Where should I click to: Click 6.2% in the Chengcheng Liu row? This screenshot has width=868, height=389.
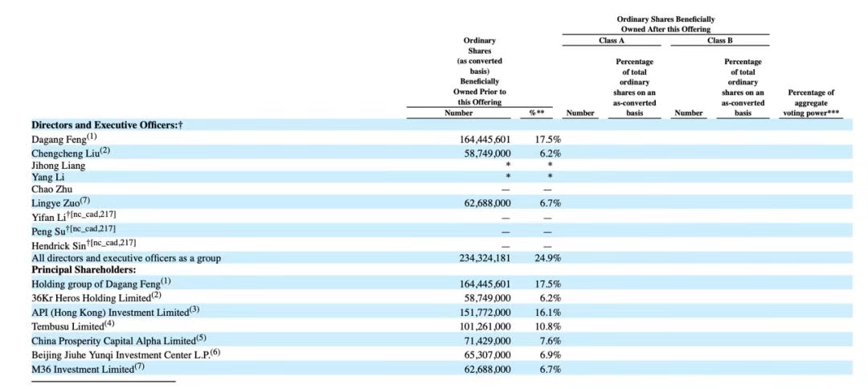551,153
